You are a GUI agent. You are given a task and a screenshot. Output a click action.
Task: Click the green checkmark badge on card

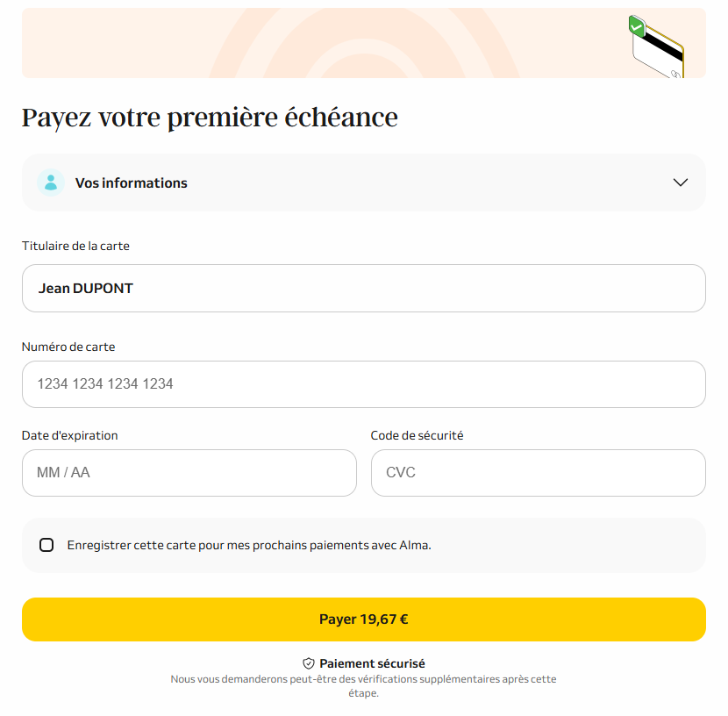coord(637,25)
